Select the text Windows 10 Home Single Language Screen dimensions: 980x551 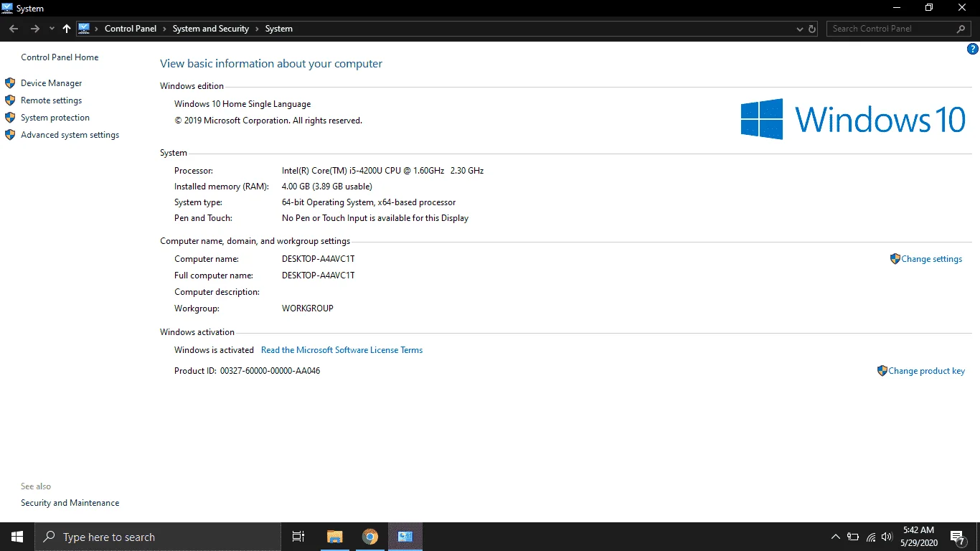coord(242,104)
